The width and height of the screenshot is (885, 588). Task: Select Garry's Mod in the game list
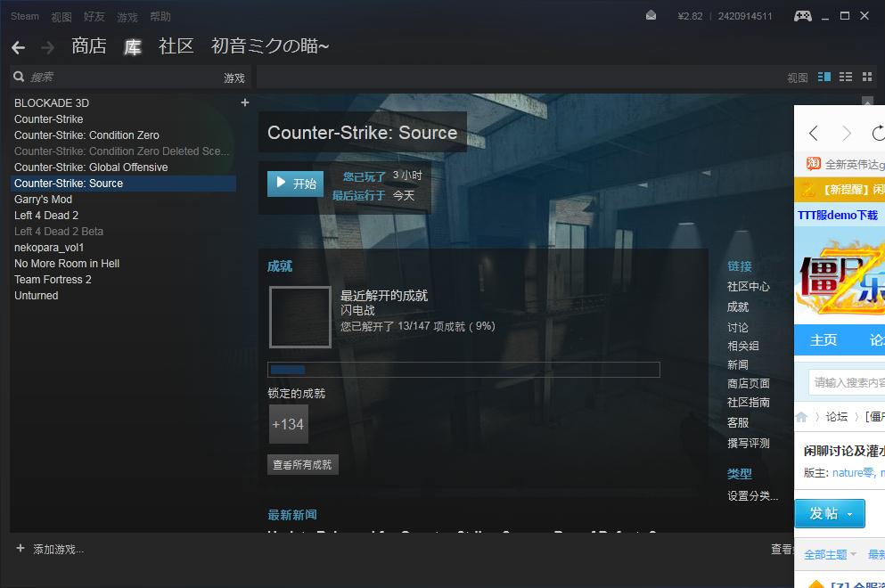click(x=43, y=200)
